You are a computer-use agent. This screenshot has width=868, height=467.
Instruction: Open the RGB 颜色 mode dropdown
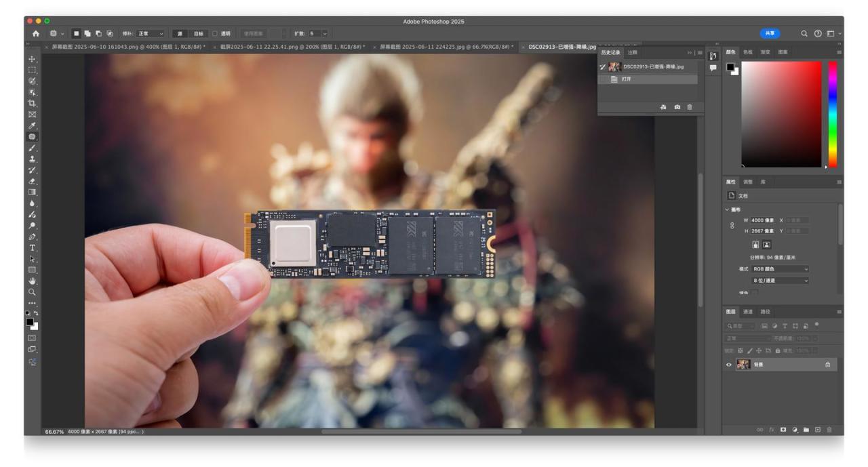(x=780, y=269)
